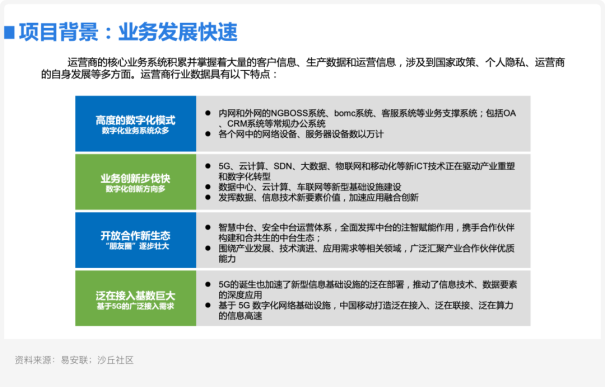Select the green 业务创新步伐快 box
This screenshot has width=605, height=387.
click(x=135, y=182)
